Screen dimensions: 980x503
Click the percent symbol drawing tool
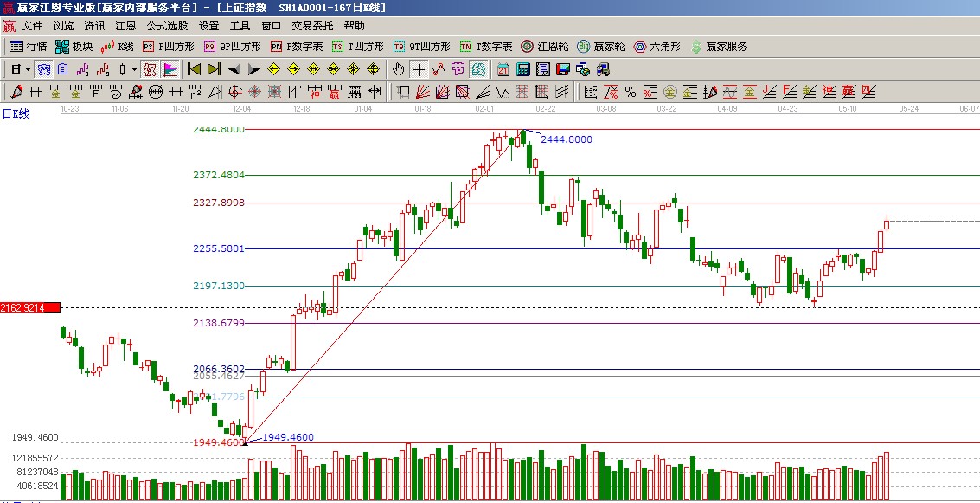pyautogui.click(x=630, y=92)
